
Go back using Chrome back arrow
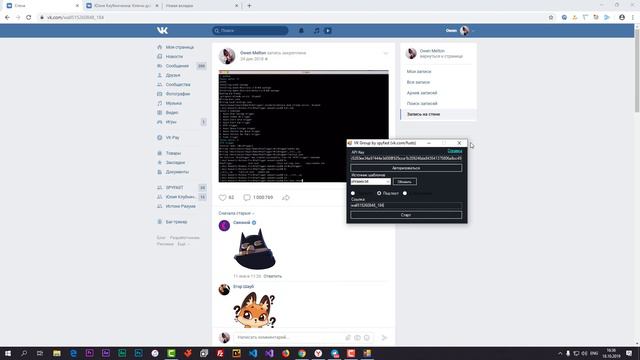coord(7,18)
